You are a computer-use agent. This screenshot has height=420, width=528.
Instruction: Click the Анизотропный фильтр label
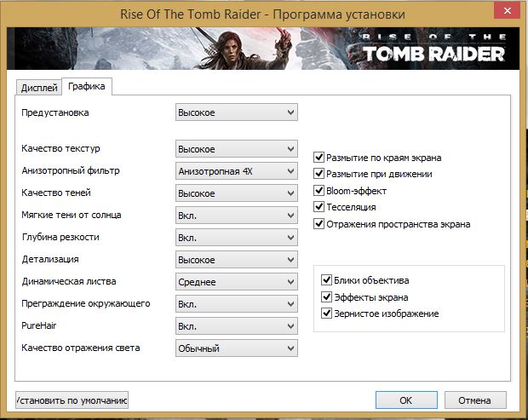[x=71, y=170]
